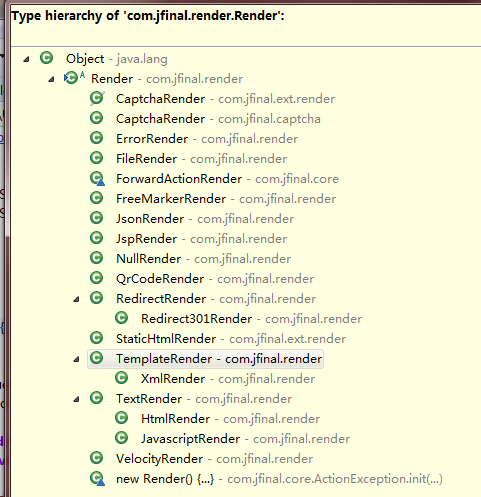This screenshot has height=497, width=481.
Task: Select the NullRender entry
Action: 203,259
